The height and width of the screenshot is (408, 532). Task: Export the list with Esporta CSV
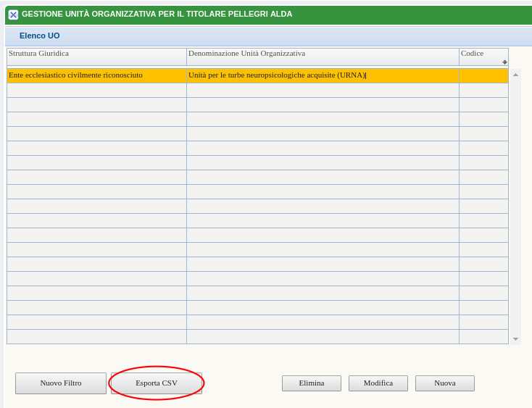[x=157, y=383]
